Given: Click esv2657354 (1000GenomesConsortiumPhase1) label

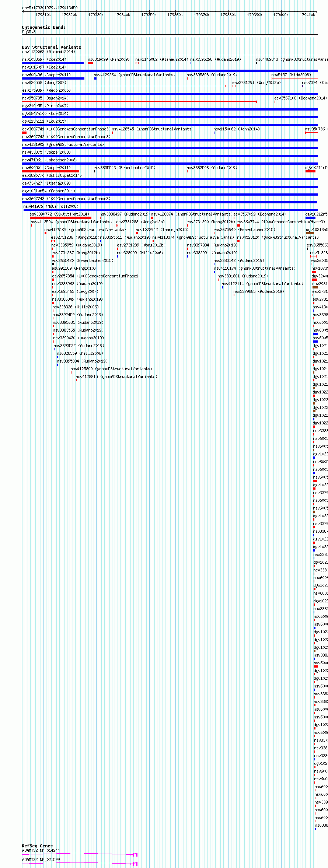Looking at the screenshot, I should [96, 276].
